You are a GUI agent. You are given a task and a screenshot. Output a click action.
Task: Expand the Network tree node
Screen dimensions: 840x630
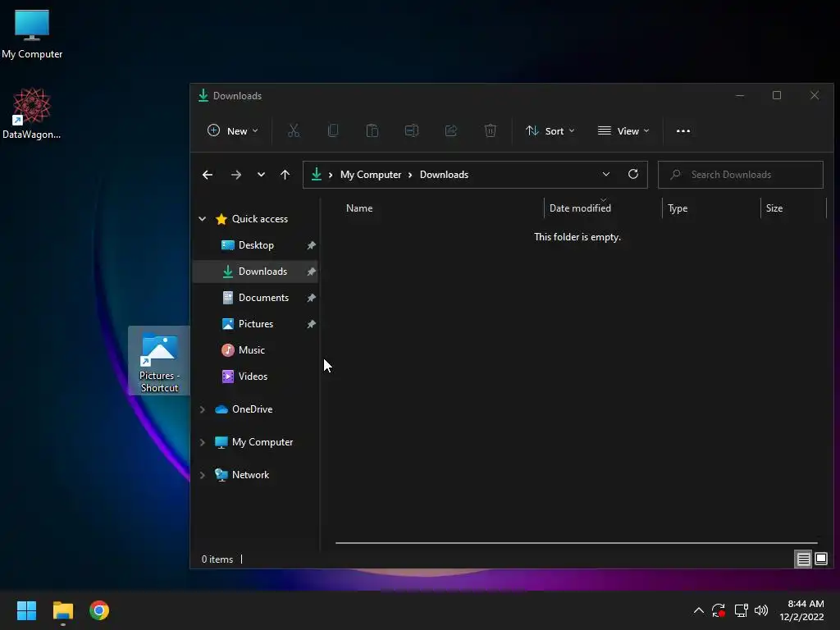point(203,475)
